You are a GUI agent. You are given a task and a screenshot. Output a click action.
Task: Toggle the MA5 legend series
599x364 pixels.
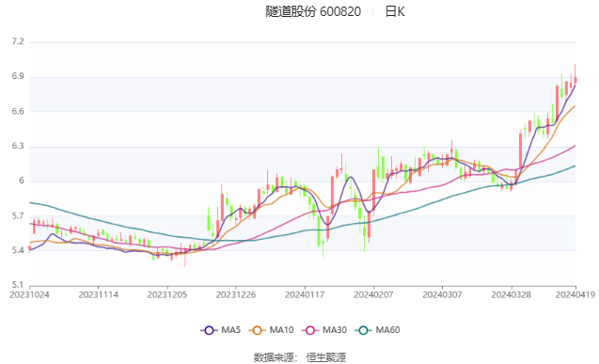coord(220,330)
